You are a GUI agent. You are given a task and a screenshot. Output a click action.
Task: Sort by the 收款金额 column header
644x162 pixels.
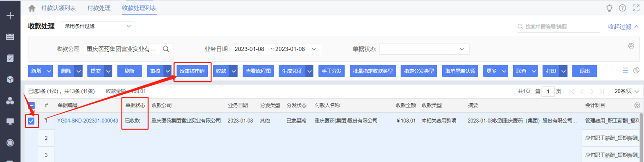tap(406, 105)
